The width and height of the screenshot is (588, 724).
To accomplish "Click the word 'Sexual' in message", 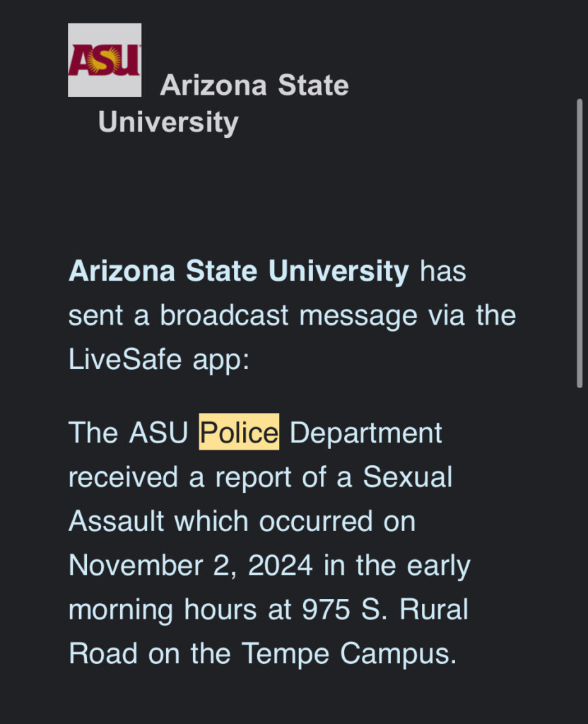I will [x=407, y=477].
